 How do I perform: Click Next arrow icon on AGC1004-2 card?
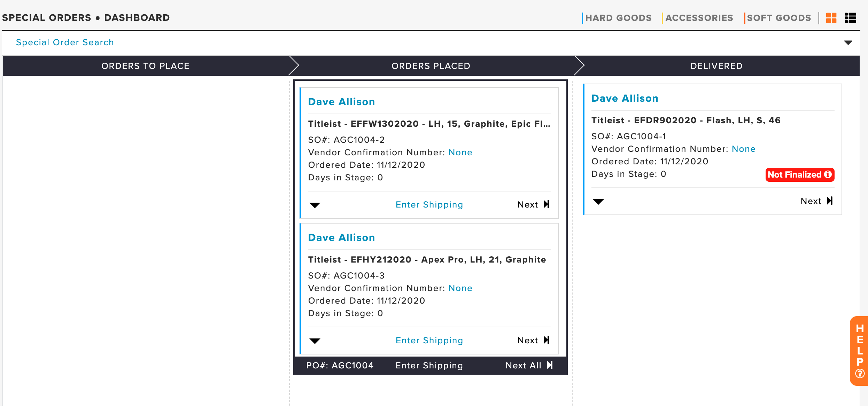click(547, 204)
